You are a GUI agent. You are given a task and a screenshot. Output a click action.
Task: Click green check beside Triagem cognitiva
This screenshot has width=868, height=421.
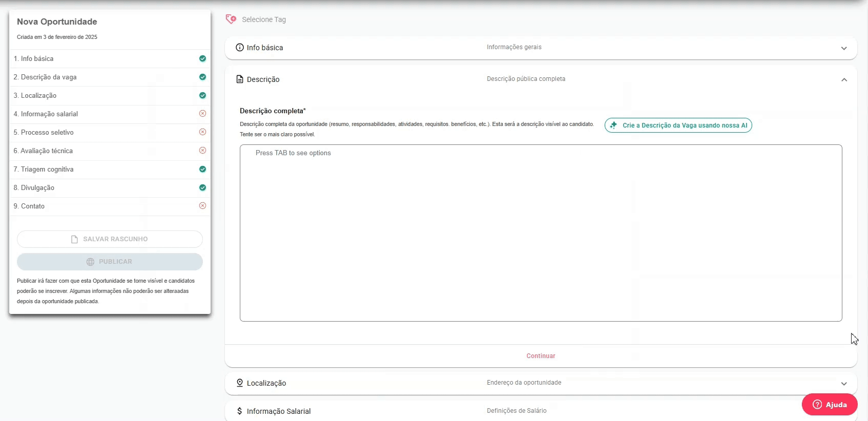point(202,169)
